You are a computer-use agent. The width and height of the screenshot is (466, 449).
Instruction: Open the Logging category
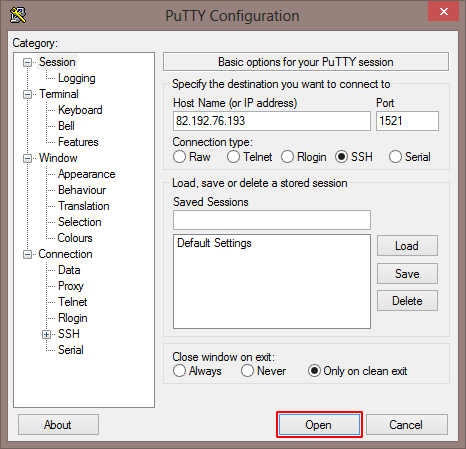point(77,78)
